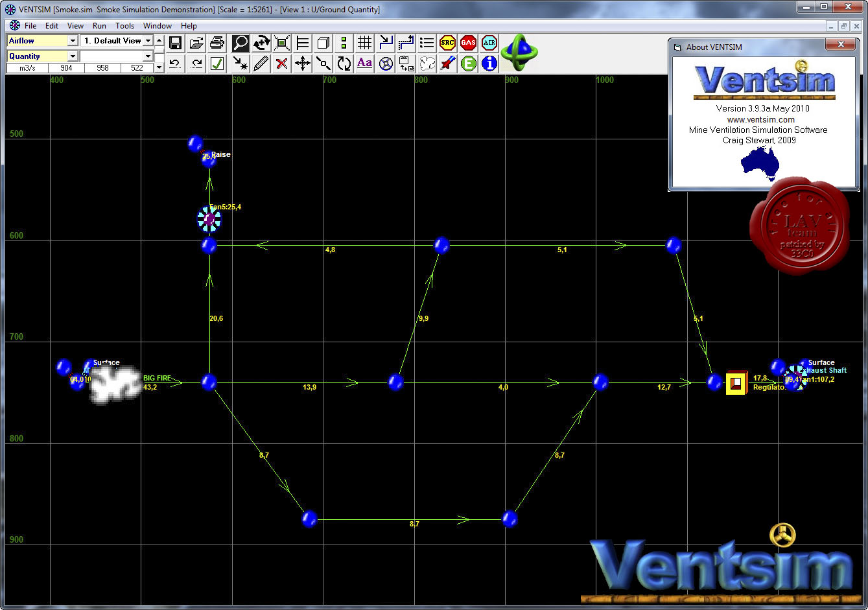The width and height of the screenshot is (868, 610).
Task: Open the Airflow dropdown
Action: point(73,41)
